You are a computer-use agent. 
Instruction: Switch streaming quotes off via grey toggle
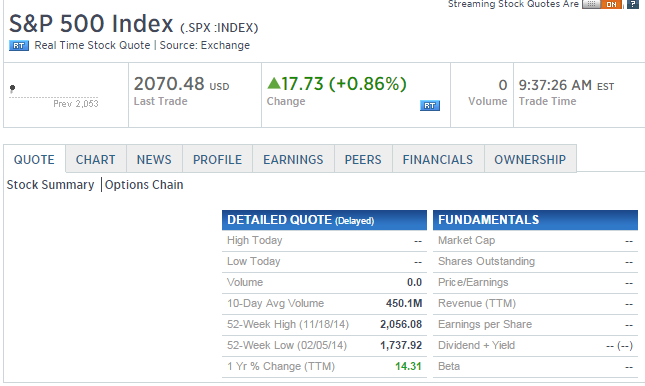(x=592, y=4)
